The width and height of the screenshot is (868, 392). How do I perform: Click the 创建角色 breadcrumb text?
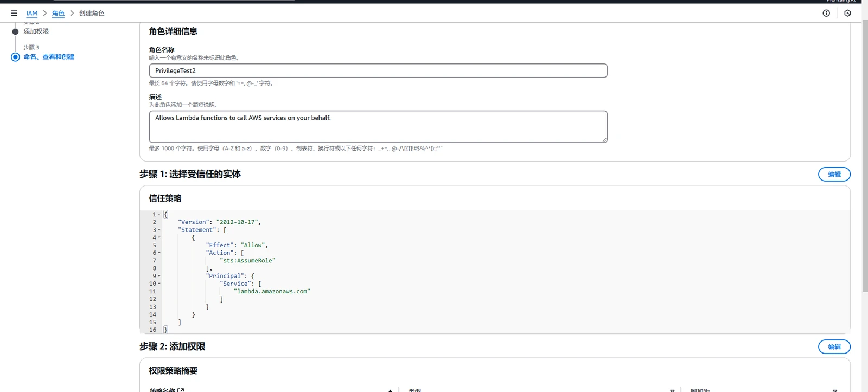(92, 13)
